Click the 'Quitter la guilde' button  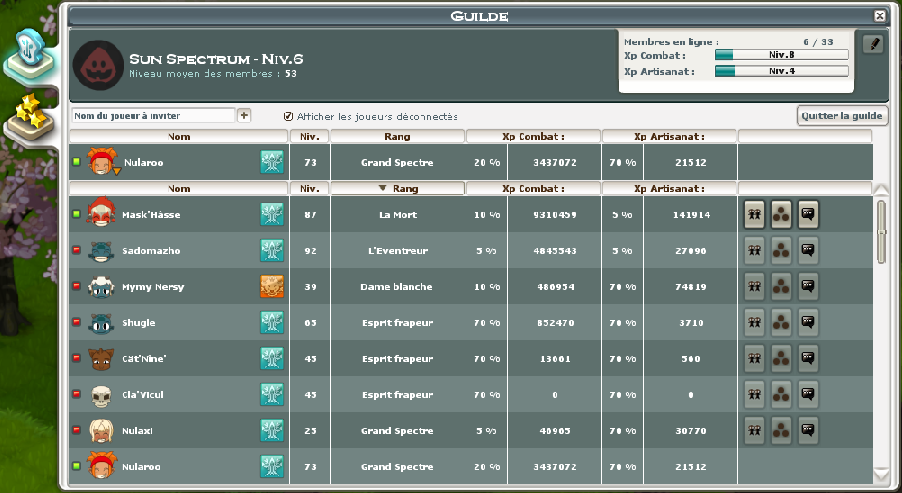tap(842, 116)
